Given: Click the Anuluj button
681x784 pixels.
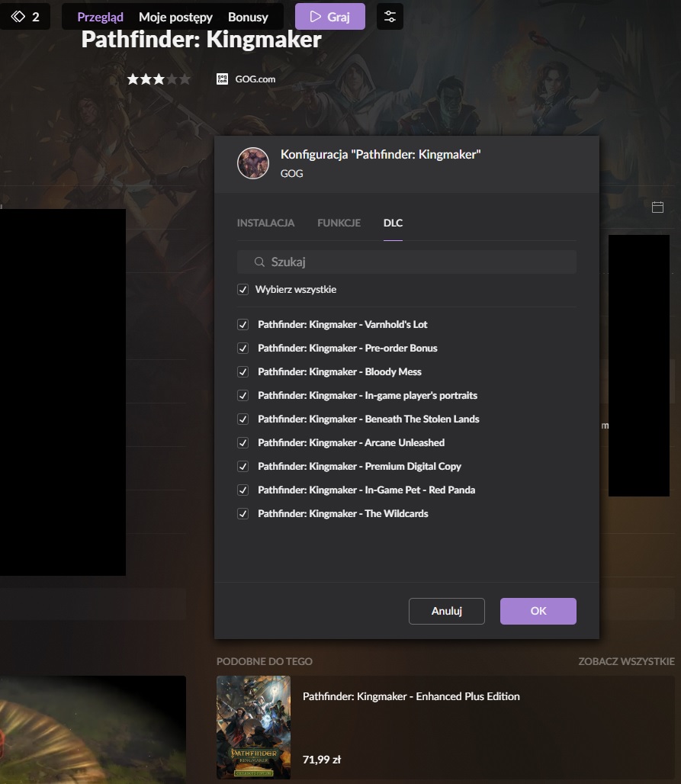Looking at the screenshot, I should point(446,611).
